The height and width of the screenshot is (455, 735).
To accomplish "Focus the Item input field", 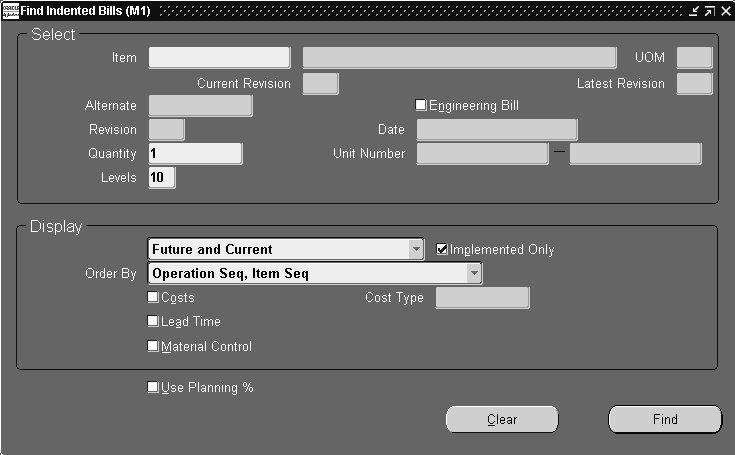I will 219,58.
